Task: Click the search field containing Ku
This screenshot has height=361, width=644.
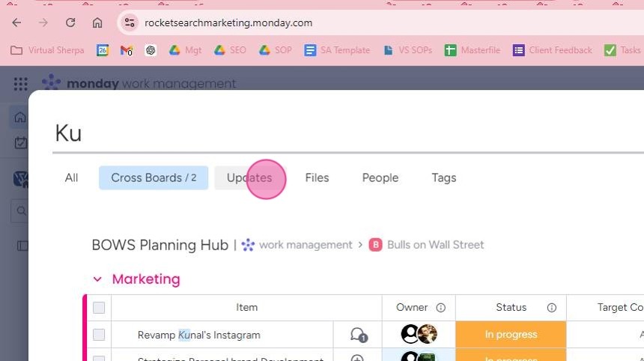Action: point(348,133)
